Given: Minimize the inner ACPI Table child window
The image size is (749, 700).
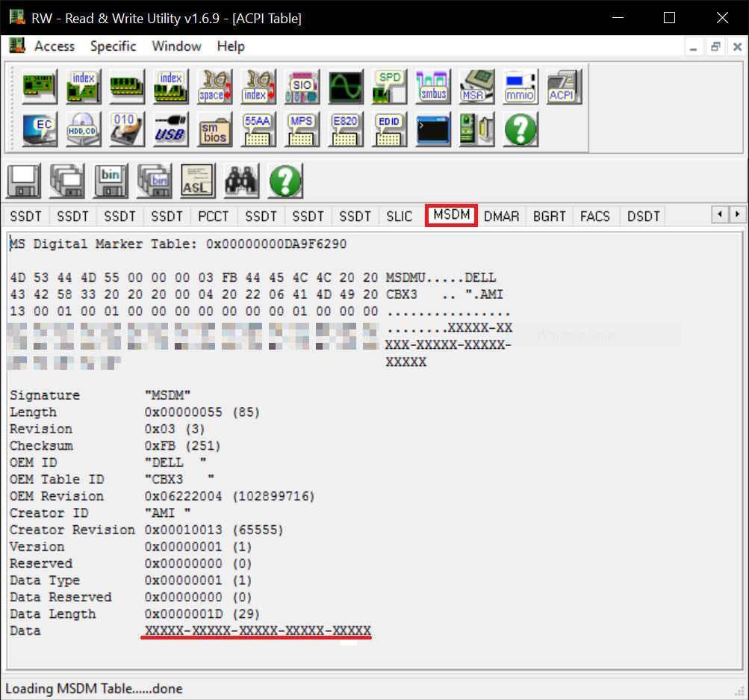Looking at the screenshot, I should pos(693,47).
